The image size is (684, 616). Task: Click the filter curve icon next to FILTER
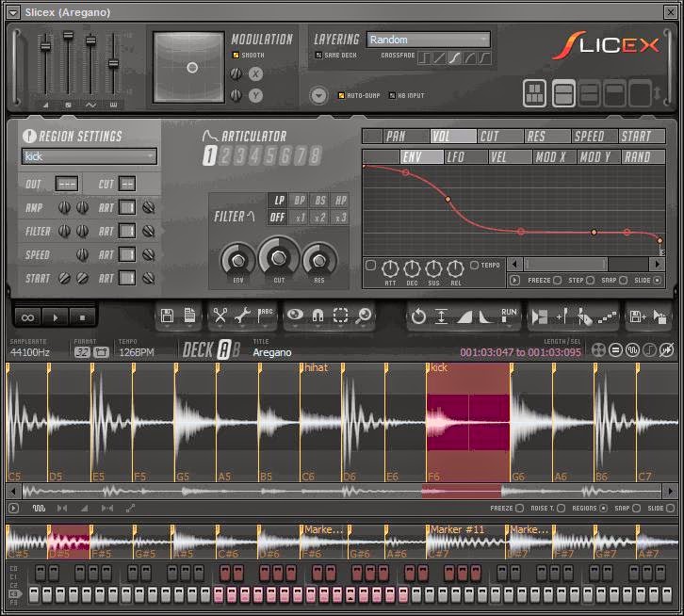click(x=252, y=216)
